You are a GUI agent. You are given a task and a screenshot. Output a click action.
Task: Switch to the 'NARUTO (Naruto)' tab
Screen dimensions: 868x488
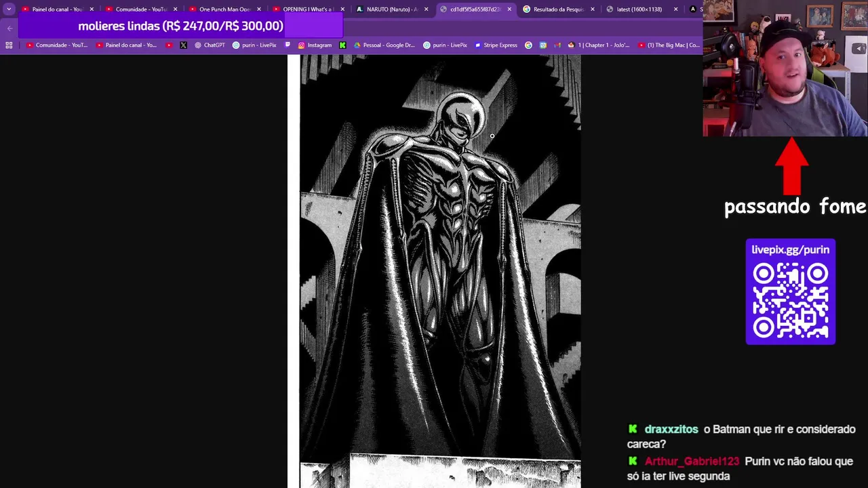(x=391, y=9)
